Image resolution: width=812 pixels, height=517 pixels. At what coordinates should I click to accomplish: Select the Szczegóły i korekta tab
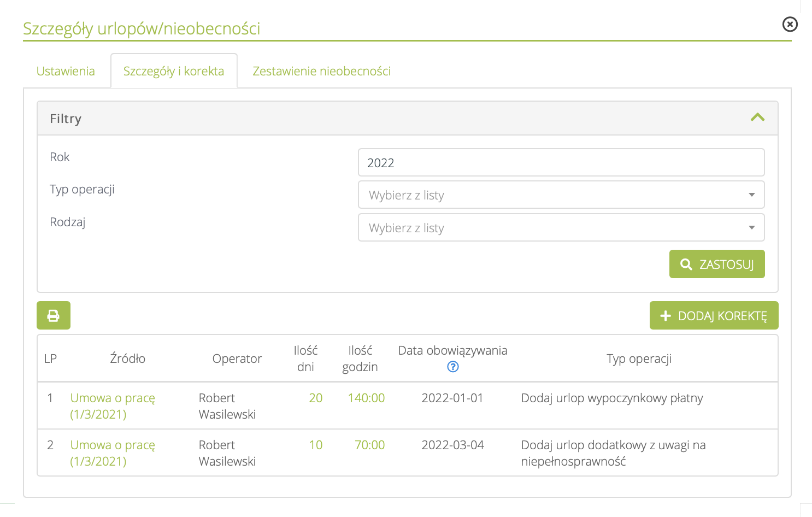coord(174,71)
